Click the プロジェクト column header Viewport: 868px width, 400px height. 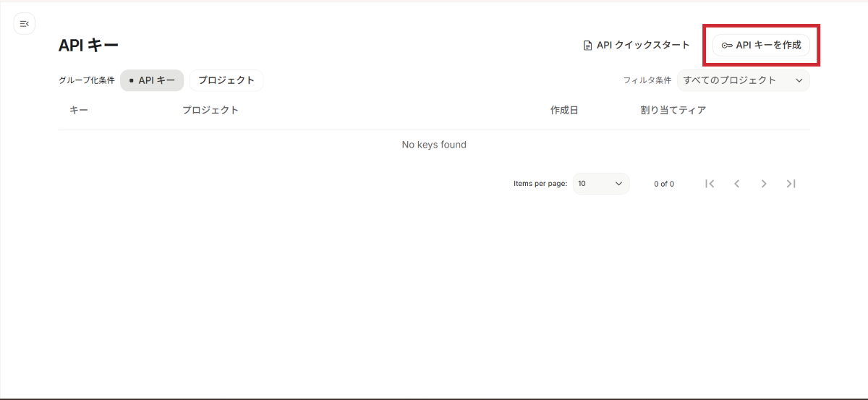(x=210, y=110)
